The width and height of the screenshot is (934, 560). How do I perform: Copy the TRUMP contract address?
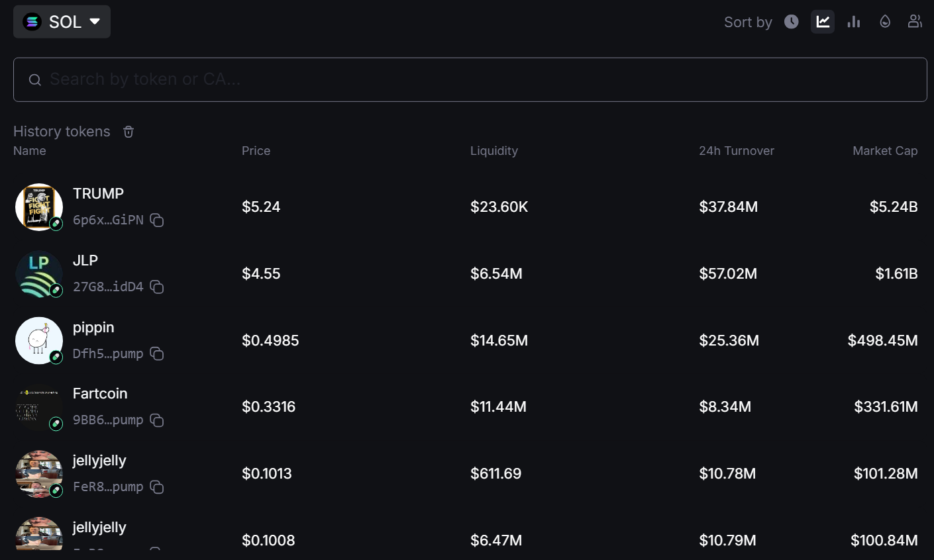(x=157, y=220)
